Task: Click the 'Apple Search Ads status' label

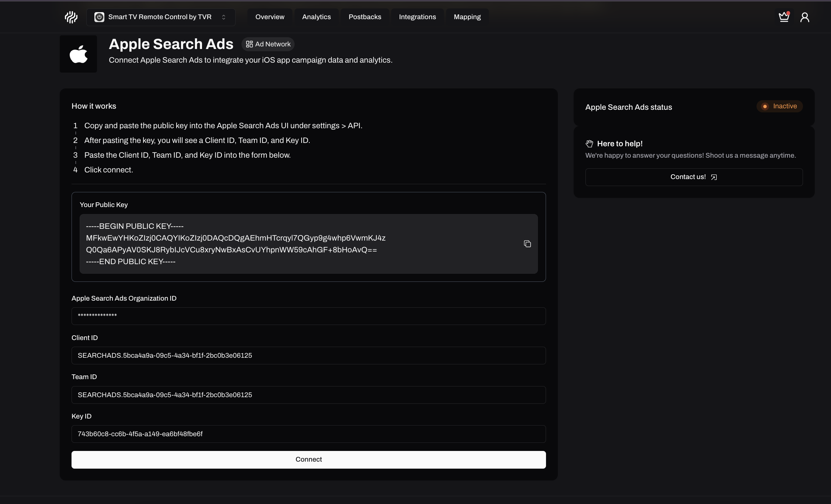Action: point(629,107)
